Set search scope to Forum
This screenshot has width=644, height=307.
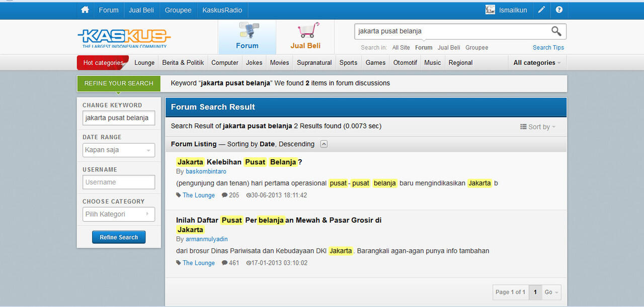[x=424, y=48]
